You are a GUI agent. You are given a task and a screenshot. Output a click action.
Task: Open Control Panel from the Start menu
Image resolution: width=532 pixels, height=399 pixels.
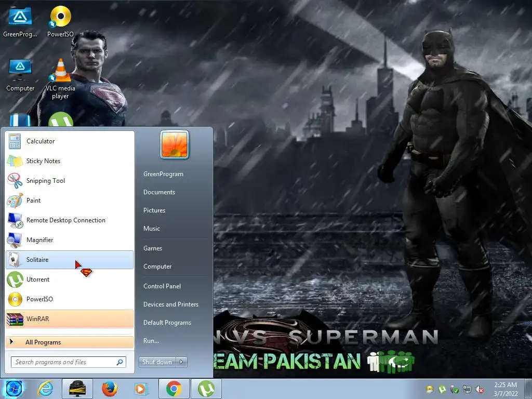[162, 286]
